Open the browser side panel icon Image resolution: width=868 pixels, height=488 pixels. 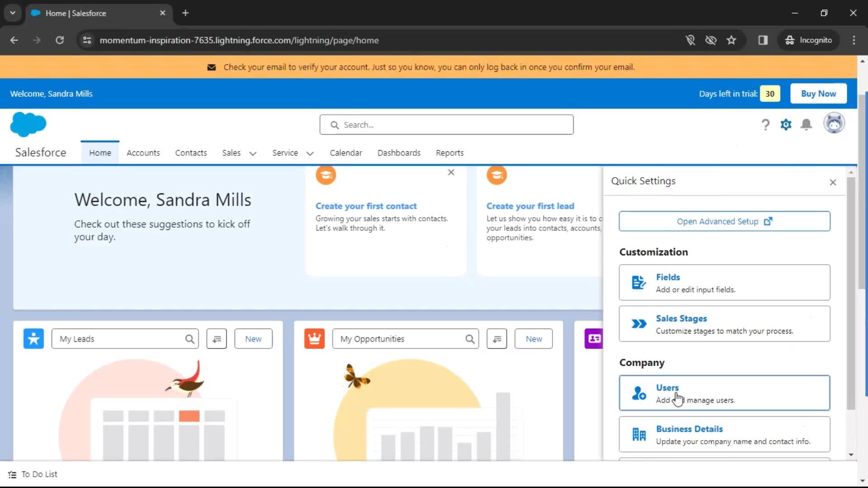763,40
